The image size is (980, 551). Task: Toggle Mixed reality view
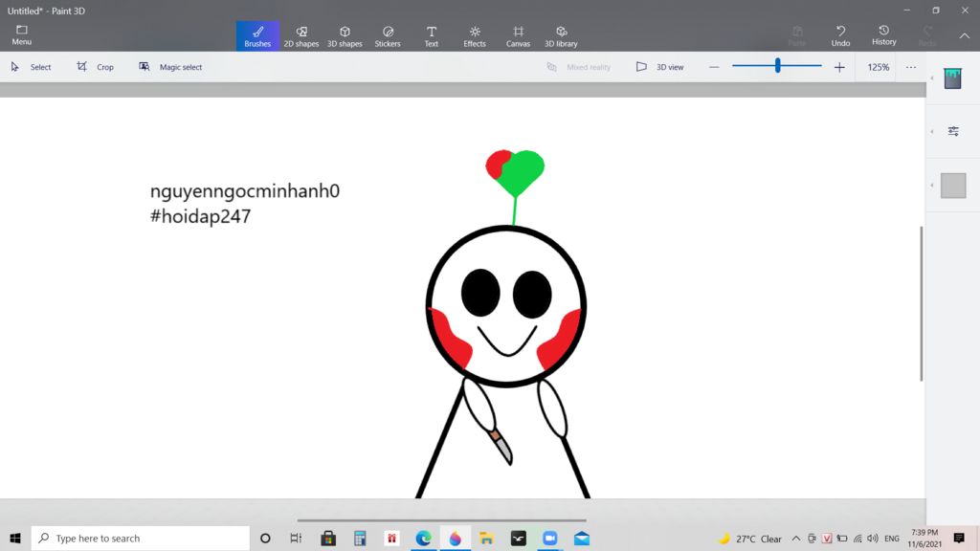579,67
